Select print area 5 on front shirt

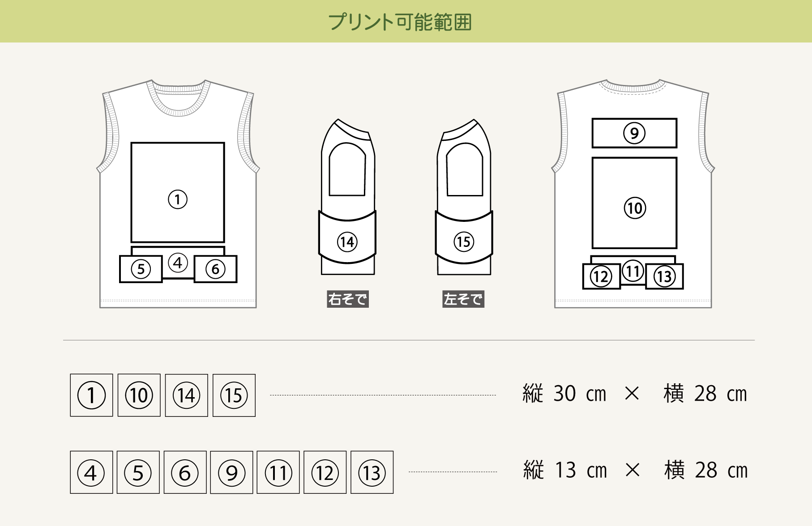[x=141, y=269]
